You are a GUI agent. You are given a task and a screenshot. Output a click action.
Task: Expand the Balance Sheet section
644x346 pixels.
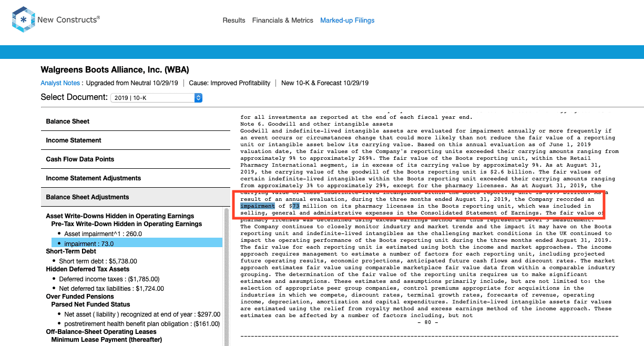click(136, 121)
